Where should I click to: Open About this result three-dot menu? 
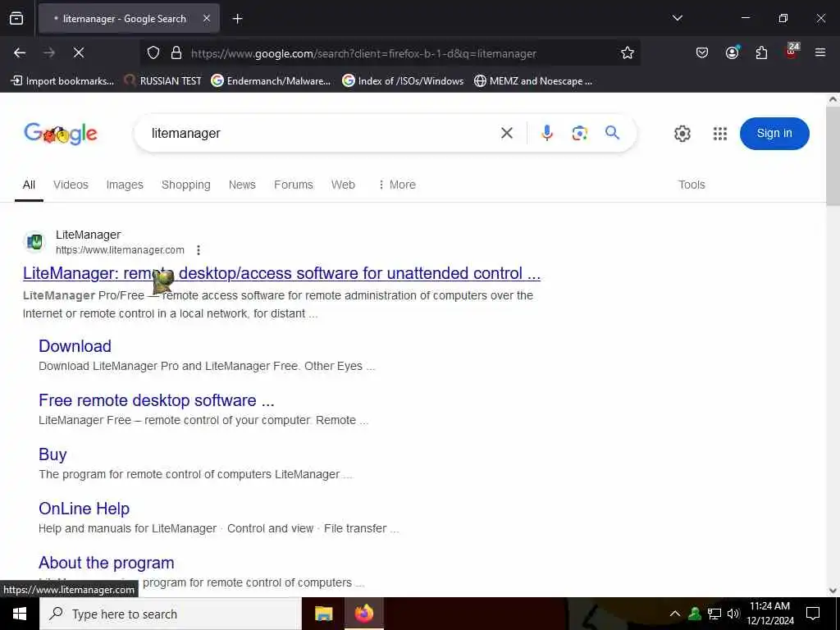pyautogui.click(x=199, y=250)
